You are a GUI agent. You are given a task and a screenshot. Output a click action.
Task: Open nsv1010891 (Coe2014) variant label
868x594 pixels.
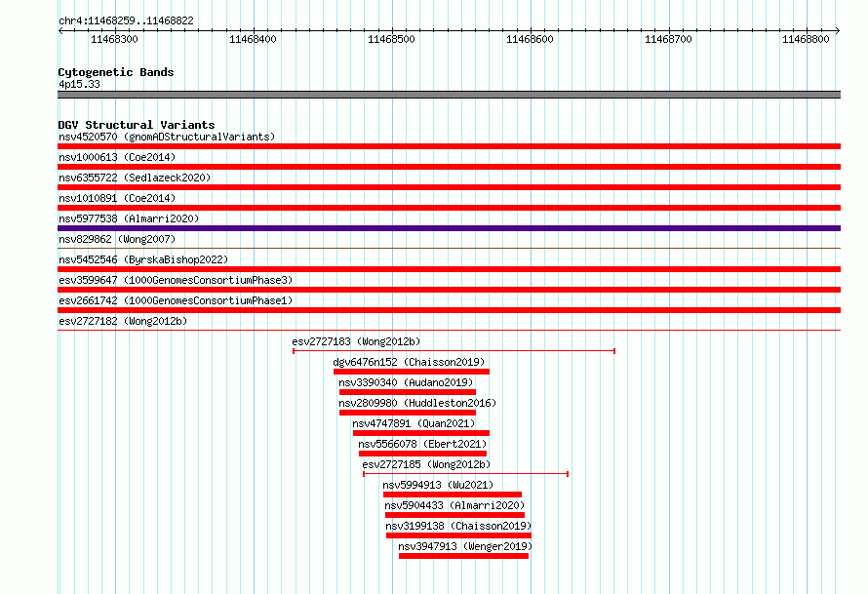[x=117, y=198]
